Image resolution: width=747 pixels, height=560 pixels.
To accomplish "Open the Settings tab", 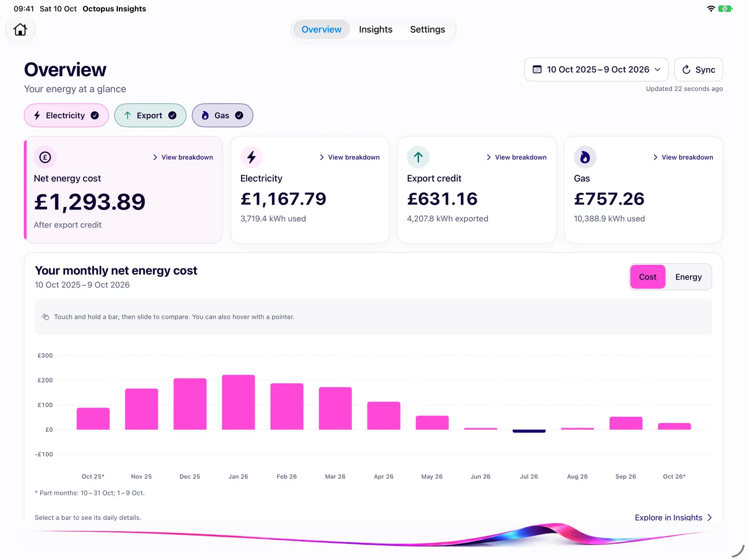I will click(427, 29).
